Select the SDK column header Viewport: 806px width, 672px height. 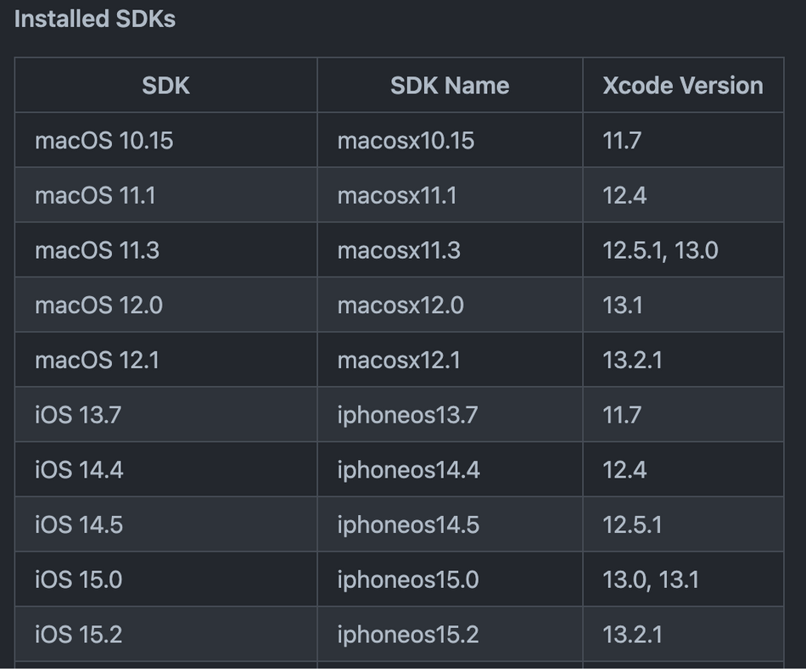coord(166,86)
